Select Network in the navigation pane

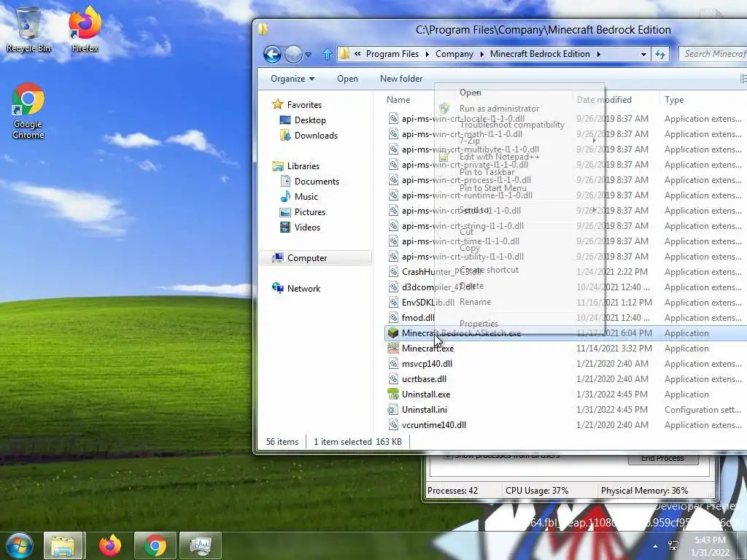click(x=303, y=289)
